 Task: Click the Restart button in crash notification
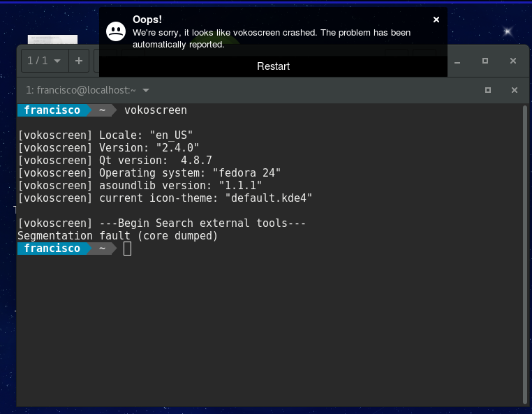273,66
